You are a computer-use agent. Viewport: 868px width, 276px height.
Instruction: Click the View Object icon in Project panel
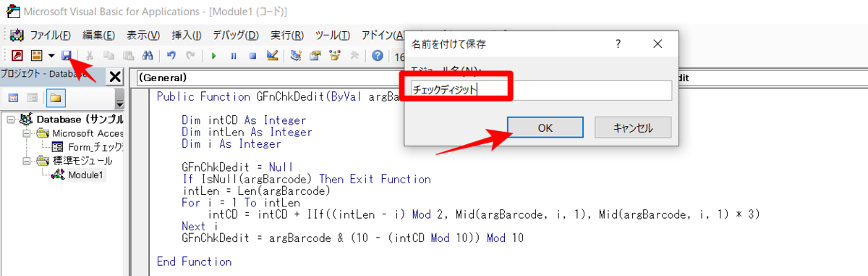[33, 98]
